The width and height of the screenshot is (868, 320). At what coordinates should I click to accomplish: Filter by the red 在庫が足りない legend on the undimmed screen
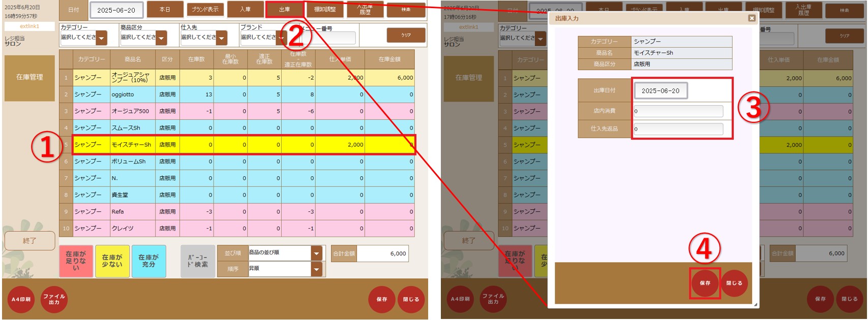coord(76,261)
